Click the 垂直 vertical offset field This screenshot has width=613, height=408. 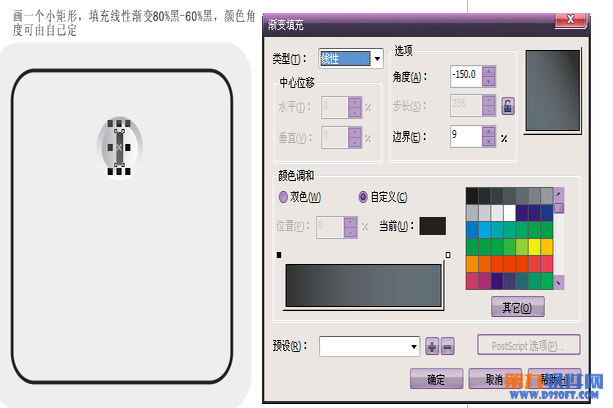pos(335,138)
